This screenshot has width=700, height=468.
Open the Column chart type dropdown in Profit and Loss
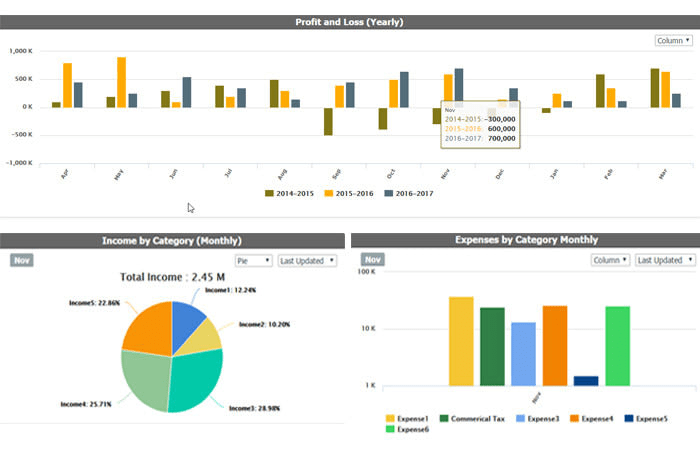(x=673, y=41)
